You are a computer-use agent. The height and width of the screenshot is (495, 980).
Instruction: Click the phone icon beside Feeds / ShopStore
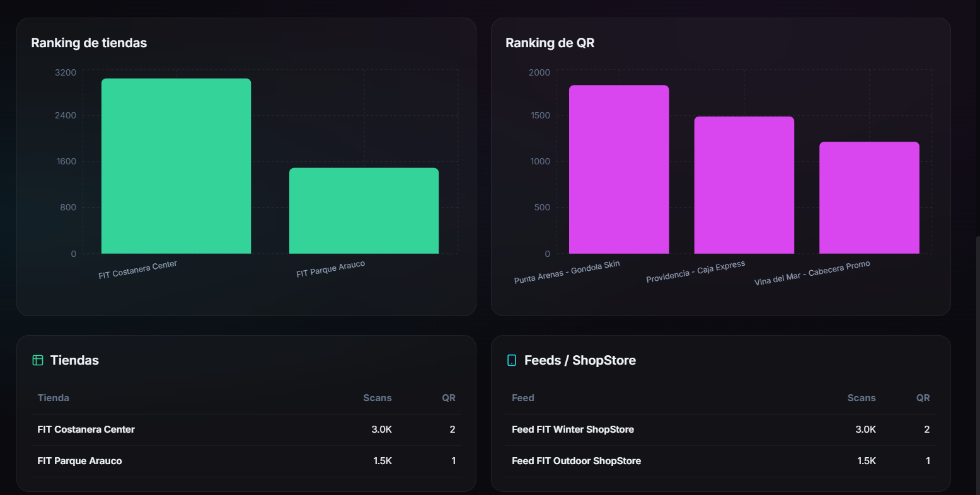[512, 360]
